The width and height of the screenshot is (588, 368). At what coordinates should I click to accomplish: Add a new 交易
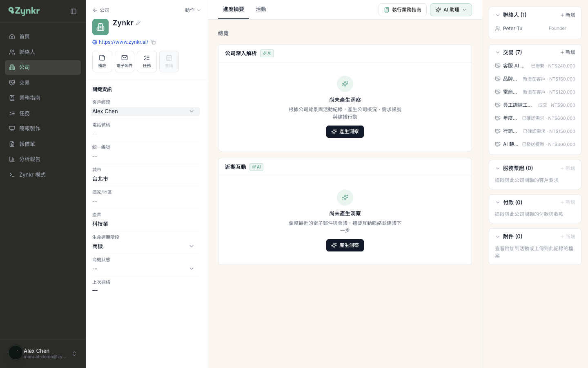(x=568, y=52)
